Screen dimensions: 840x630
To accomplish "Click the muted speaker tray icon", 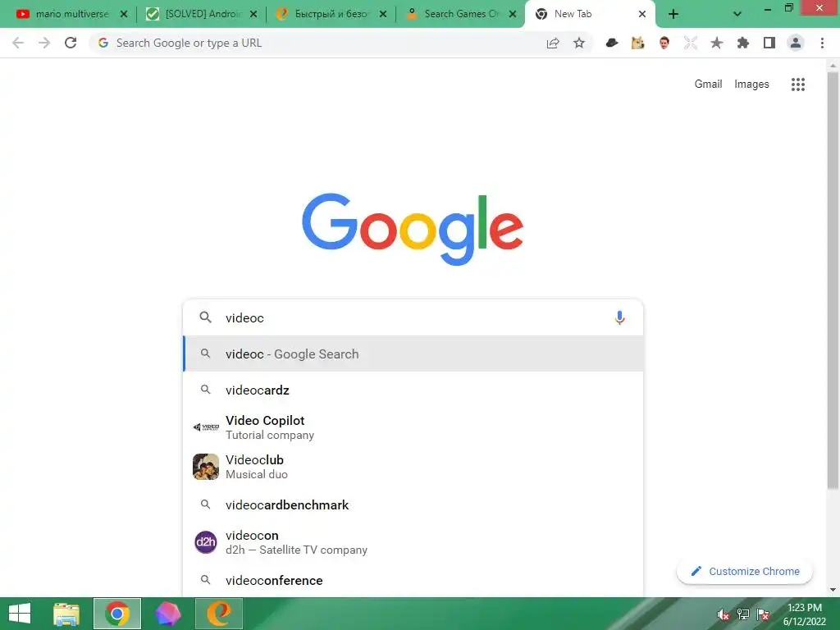I will pos(724,614).
